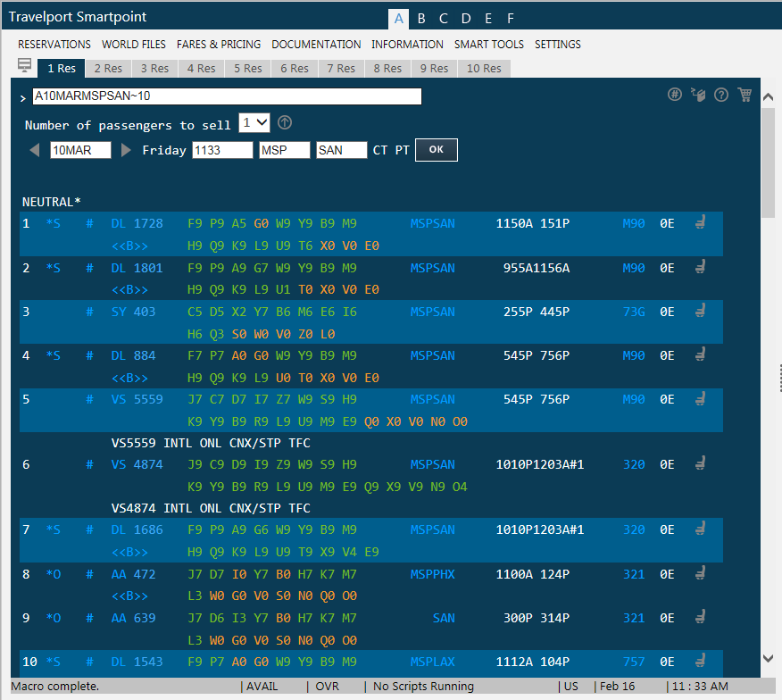
Task: Click the *O link on AA 639 row
Action: click(53, 618)
